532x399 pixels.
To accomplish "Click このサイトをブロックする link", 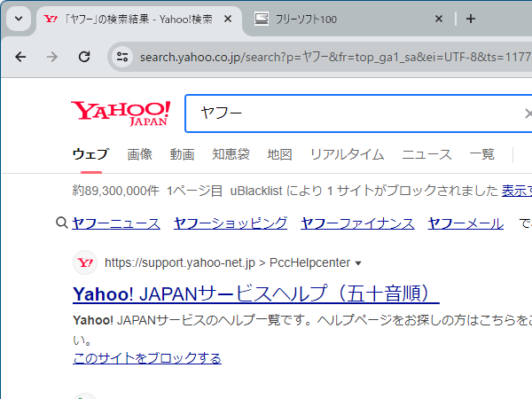I will (x=147, y=358).
